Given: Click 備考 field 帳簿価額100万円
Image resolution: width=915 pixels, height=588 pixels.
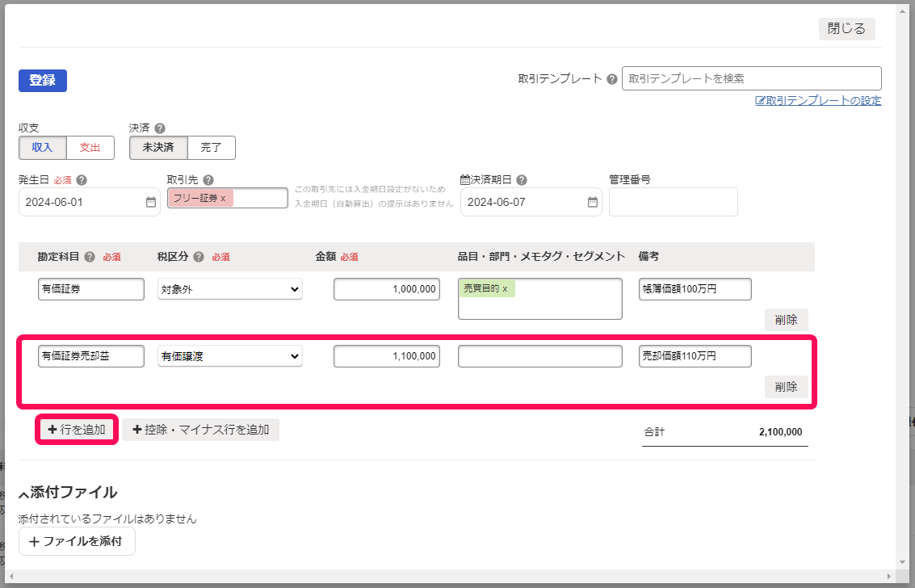Looking at the screenshot, I should point(695,289).
